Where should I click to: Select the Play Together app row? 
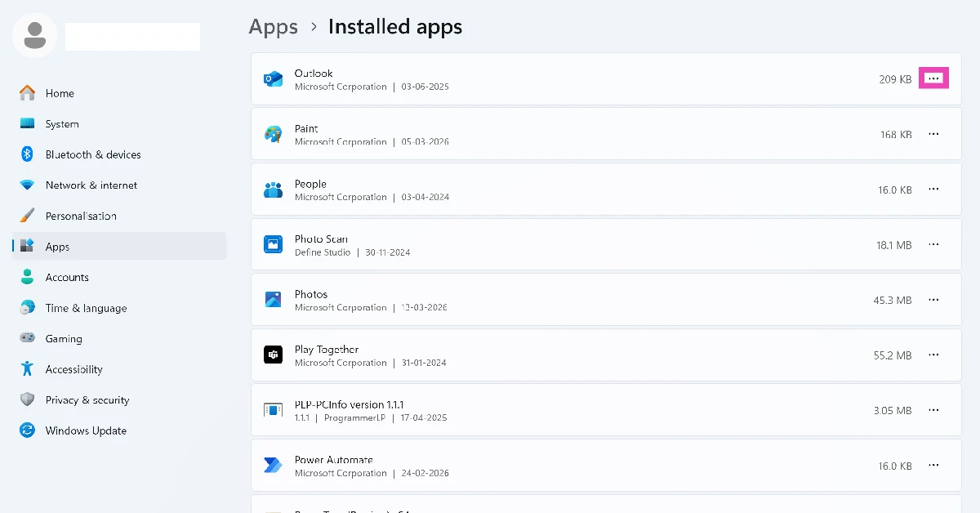coord(572,355)
